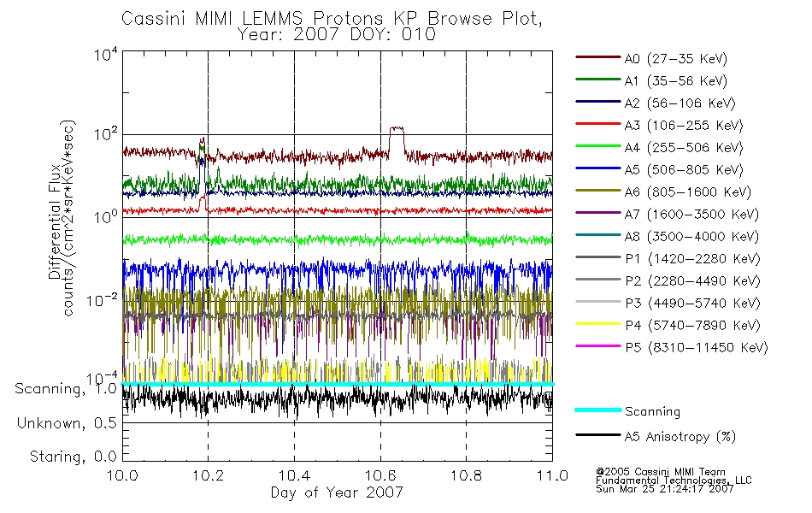Screen dimensions: 812x513
Task: Click the Unknown, 0.5 axis label
Action: point(67,423)
